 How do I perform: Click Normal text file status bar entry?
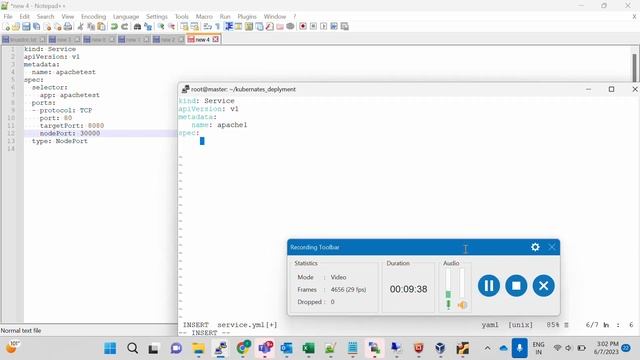pos(21,331)
